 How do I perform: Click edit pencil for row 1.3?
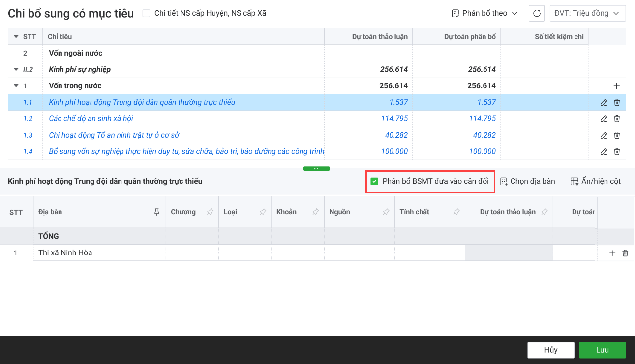pos(604,135)
